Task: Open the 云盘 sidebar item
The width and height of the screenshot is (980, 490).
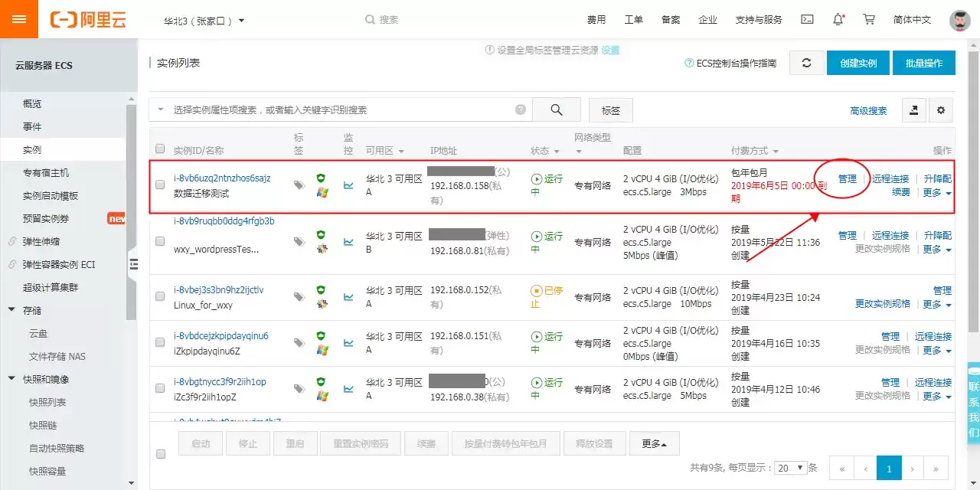Action: 38,333
